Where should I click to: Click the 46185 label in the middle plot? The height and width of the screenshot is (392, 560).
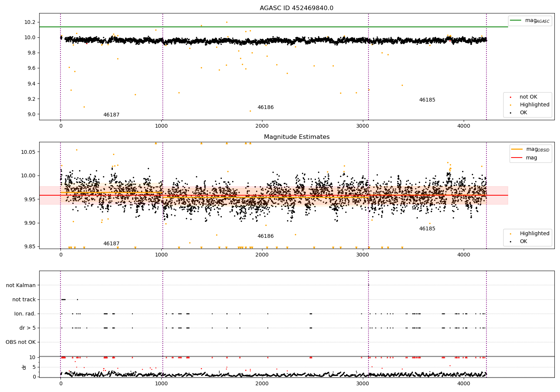(427, 229)
